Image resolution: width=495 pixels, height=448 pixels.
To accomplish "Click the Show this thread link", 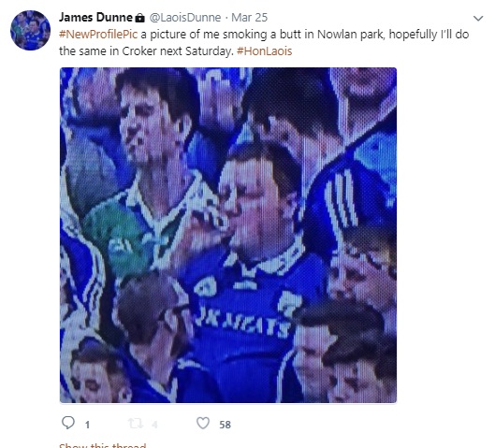I will pos(103,445).
